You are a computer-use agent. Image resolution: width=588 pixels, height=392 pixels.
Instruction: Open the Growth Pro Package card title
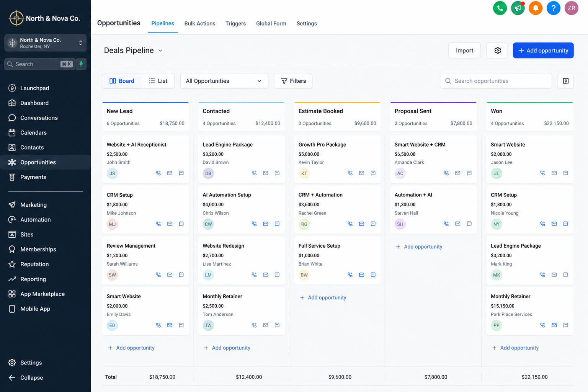coord(322,145)
